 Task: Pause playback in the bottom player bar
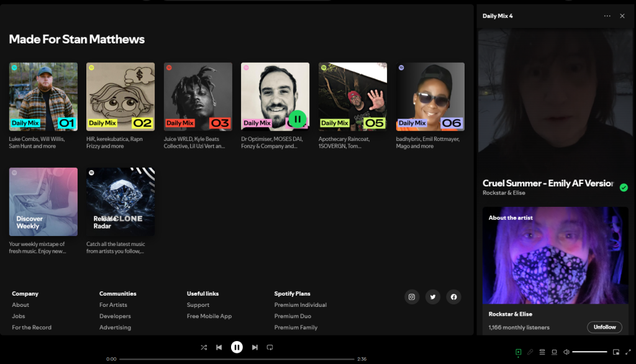[237, 347]
